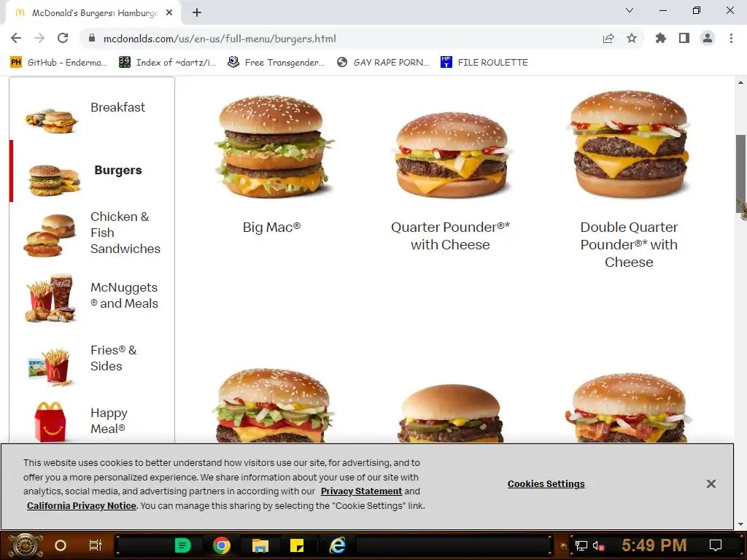The image size is (747, 560).
Task: Click the Happy Meal box image
Action: (50, 422)
